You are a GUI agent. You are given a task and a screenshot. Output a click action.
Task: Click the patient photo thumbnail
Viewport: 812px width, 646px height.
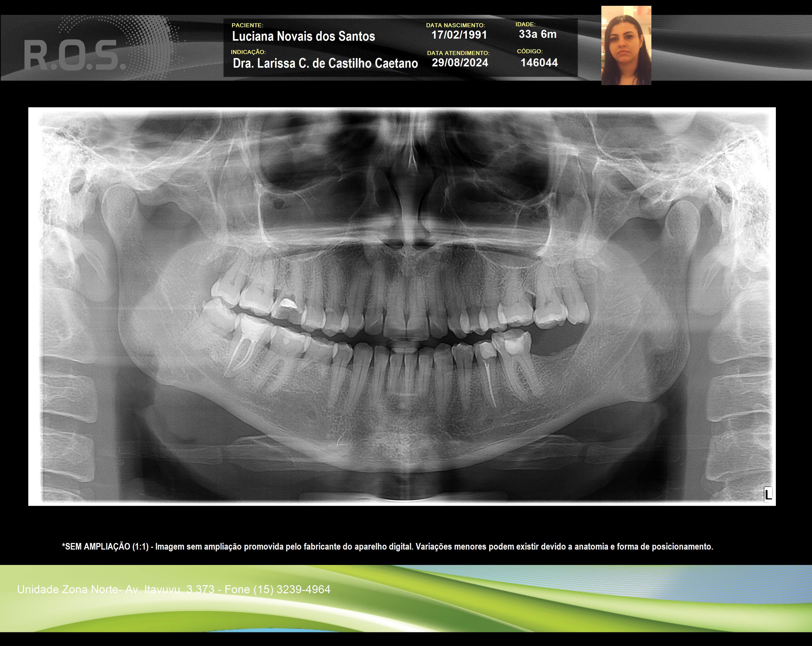(x=626, y=45)
